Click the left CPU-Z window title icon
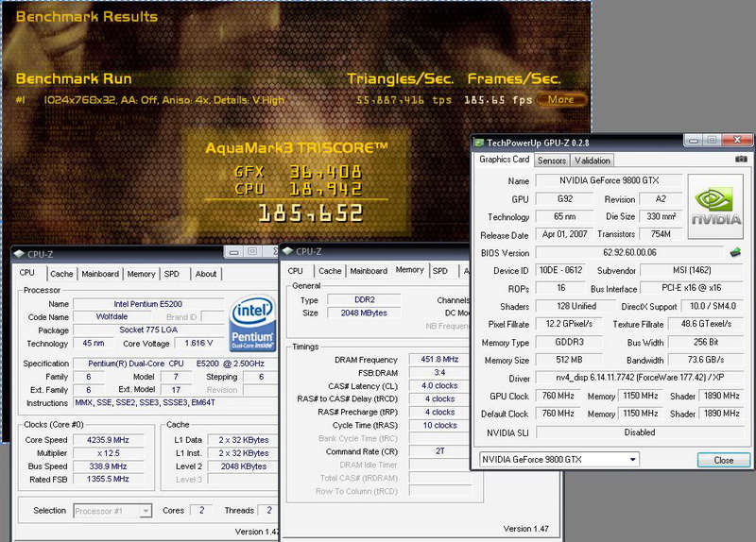This screenshot has height=542, width=756. click(x=19, y=254)
